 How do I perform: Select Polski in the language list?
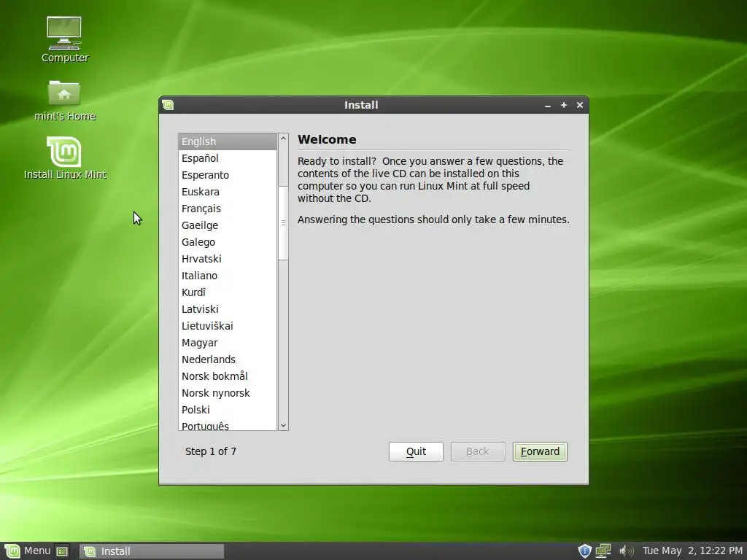coord(228,410)
